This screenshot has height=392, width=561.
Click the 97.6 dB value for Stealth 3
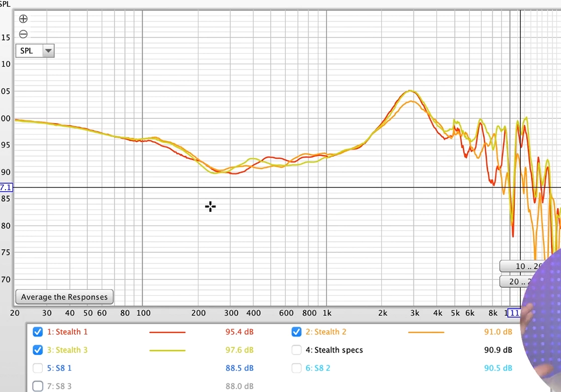point(239,350)
